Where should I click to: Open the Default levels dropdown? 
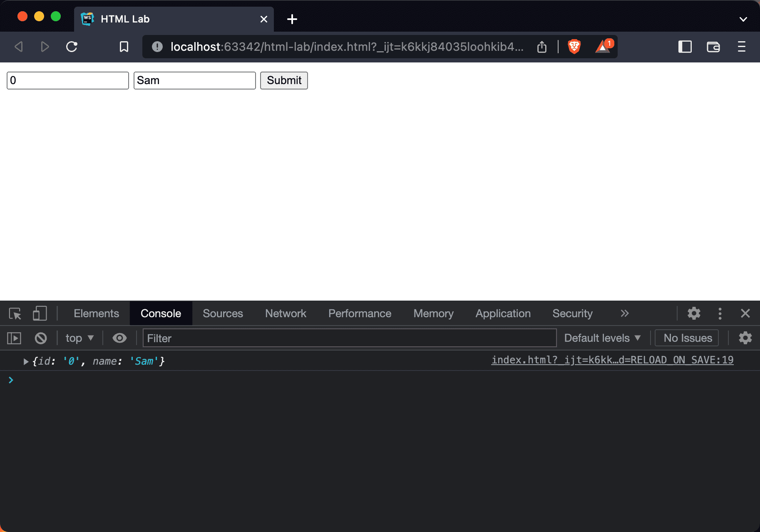602,338
